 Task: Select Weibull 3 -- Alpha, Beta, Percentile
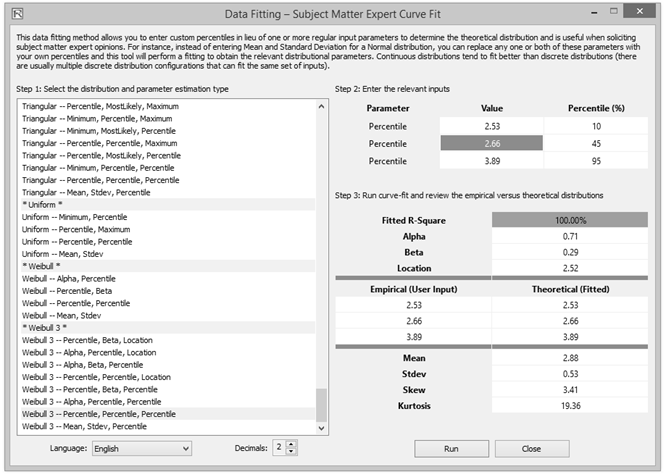(x=168, y=365)
